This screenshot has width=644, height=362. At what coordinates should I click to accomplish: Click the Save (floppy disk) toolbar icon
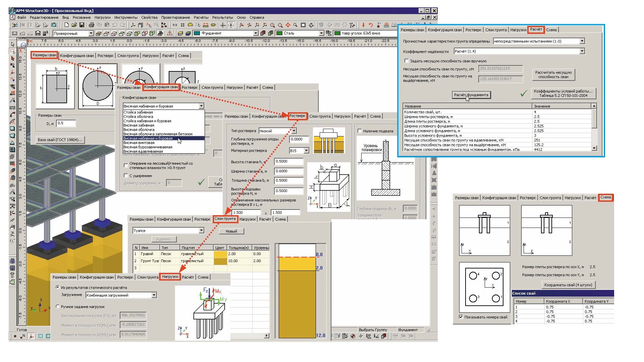pyautogui.click(x=82, y=25)
